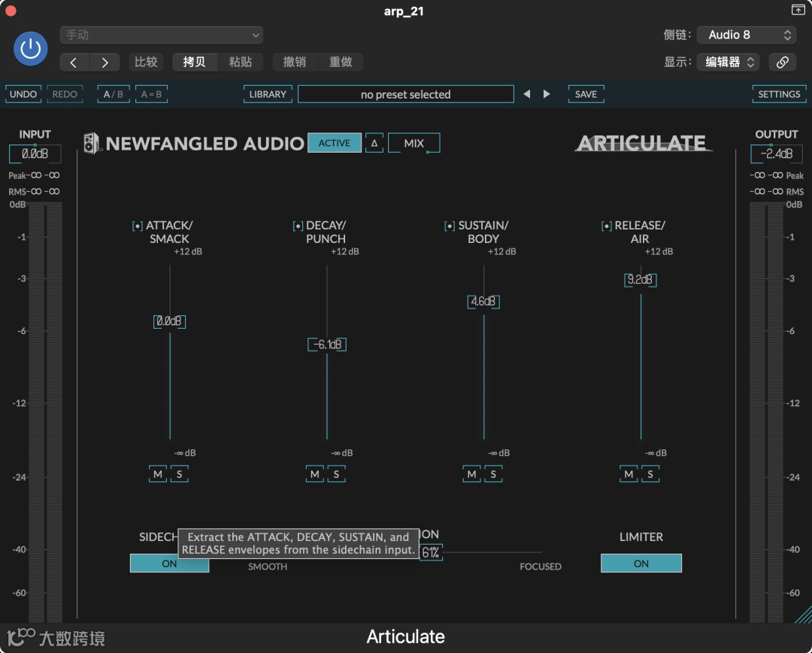Click the resize corner grip
This screenshot has height=653, width=812.
[804, 615]
